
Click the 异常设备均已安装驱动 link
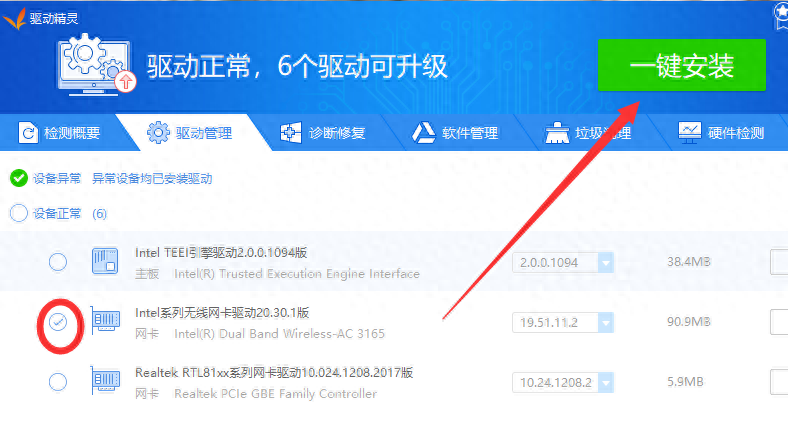point(152,179)
